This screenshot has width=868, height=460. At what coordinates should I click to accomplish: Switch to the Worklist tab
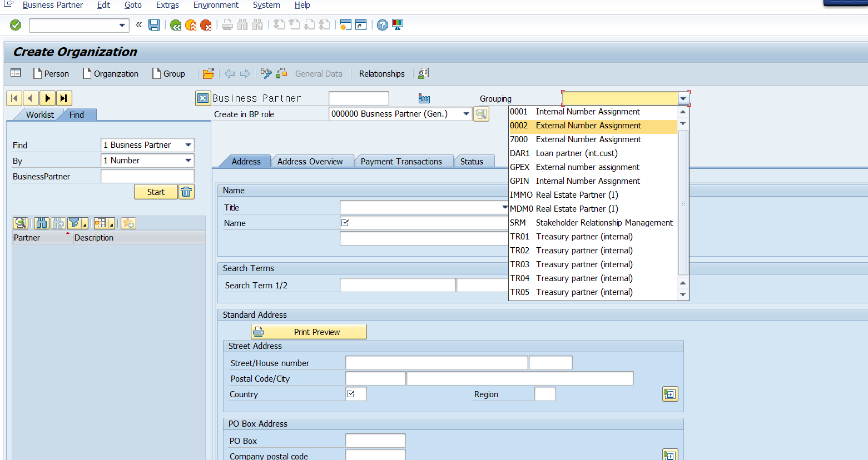click(x=40, y=114)
